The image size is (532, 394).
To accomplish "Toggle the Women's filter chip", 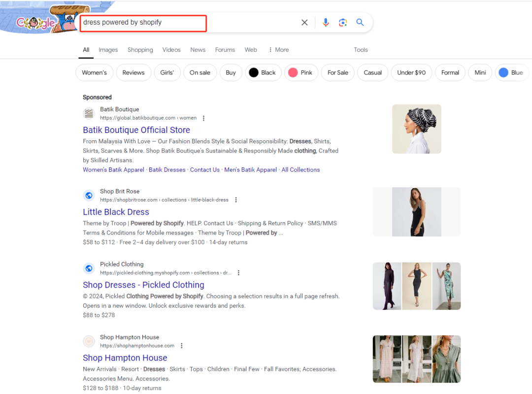I will pos(94,72).
